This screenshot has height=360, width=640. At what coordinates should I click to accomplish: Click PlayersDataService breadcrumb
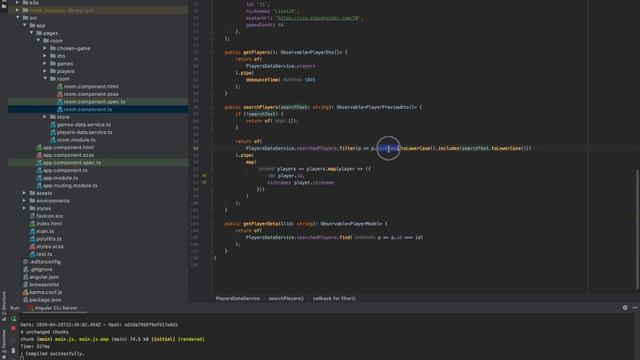tap(238, 299)
